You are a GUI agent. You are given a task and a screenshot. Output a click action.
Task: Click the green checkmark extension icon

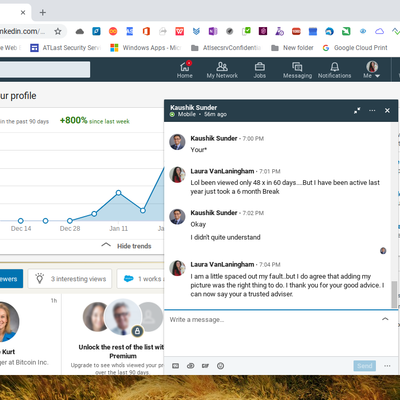point(246,31)
